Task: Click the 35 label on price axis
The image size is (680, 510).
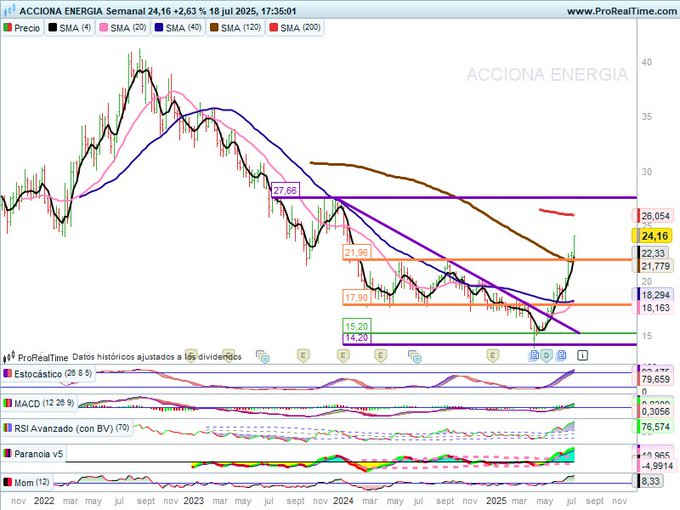Action: pos(646,117)
